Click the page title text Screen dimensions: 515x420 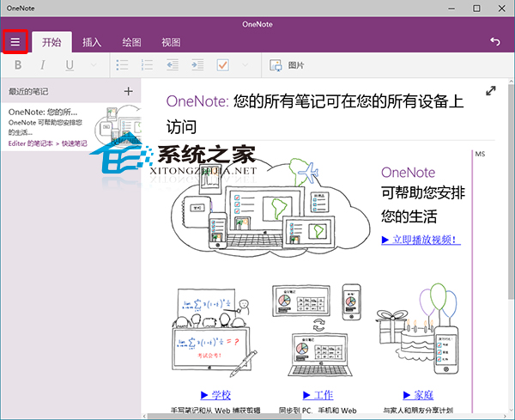(315, 113)
